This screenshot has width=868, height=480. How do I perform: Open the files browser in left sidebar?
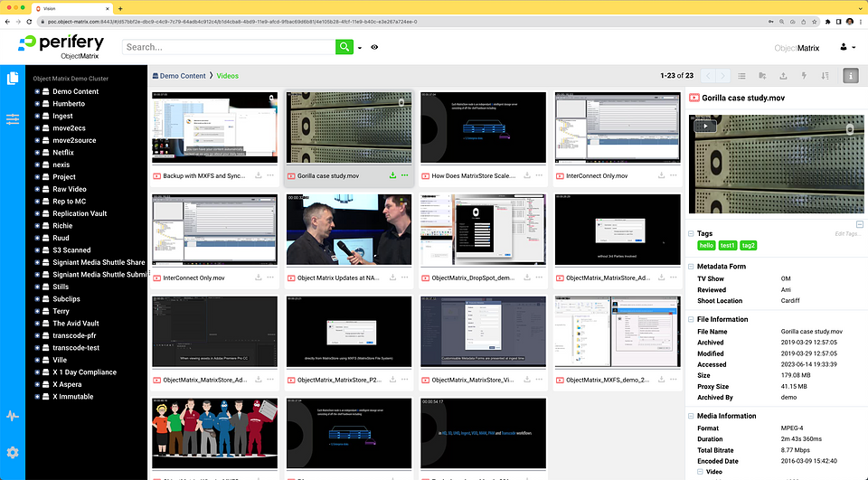(13, 79)
